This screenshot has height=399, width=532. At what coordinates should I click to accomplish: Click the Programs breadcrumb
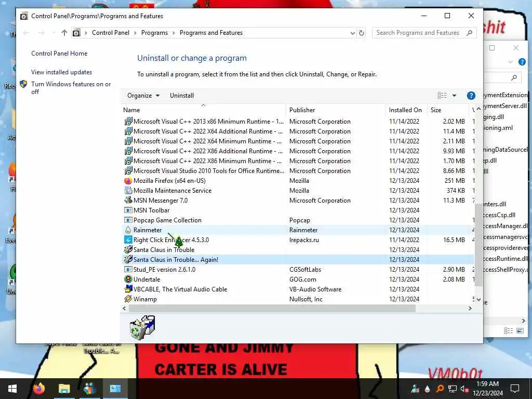pyautogui.click(x=154, y=33)
